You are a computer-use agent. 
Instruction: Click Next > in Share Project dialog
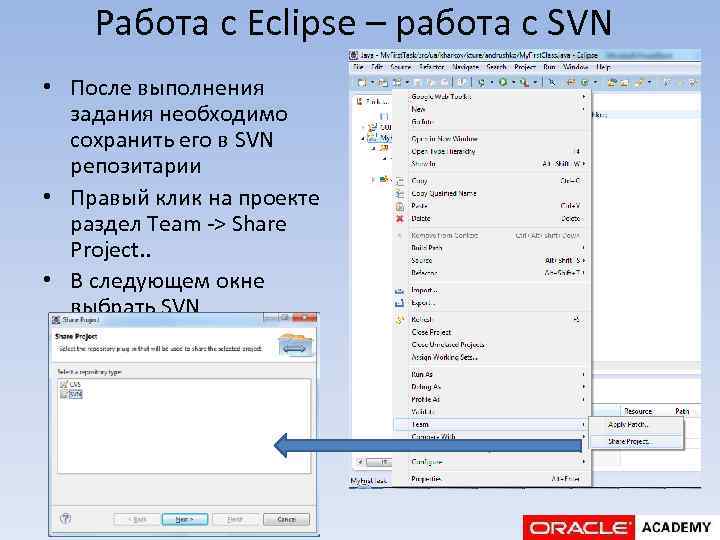point(185,519)
